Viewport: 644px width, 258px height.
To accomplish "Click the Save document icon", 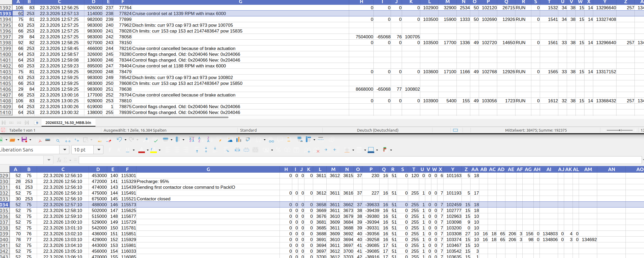I will pyautogui.click(x=24, y=140).
